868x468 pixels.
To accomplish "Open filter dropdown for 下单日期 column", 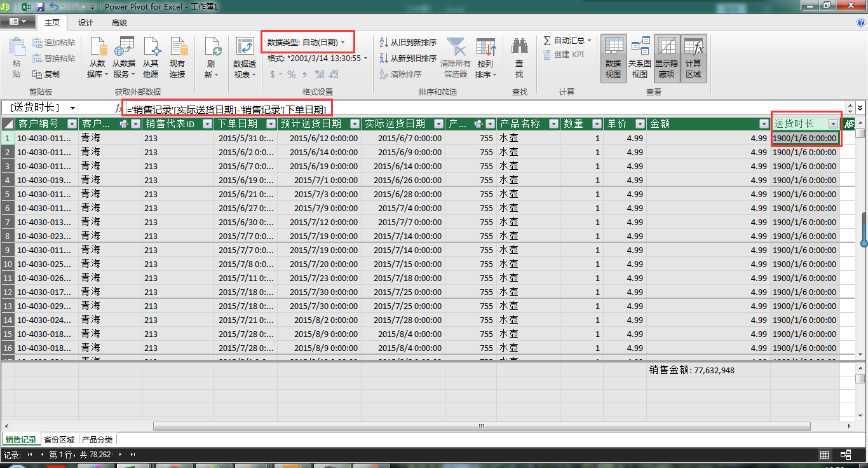I will (x=271, y=124).
